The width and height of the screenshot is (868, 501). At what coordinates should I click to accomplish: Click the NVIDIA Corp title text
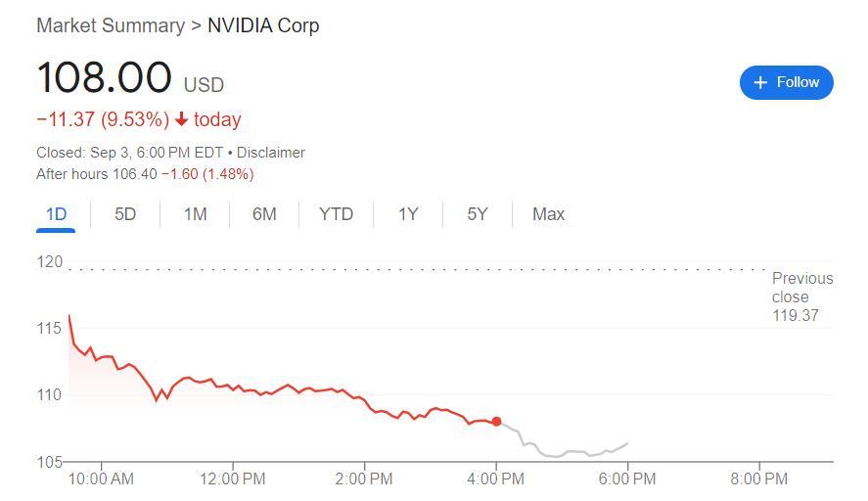[263, 25]
